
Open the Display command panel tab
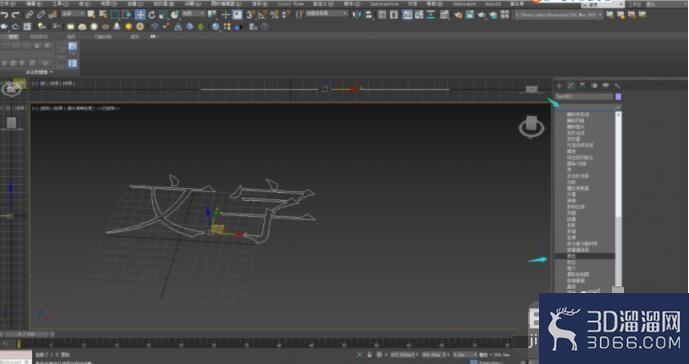coord(606,86)
